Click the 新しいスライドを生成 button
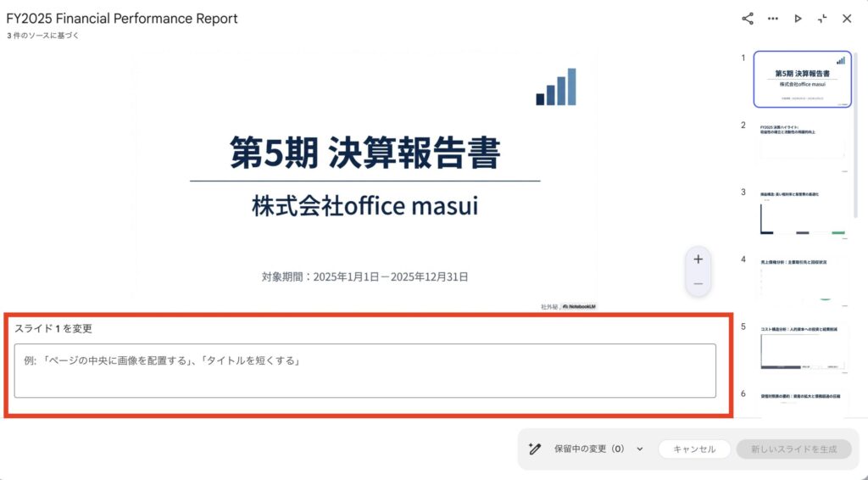 (793, 449)
